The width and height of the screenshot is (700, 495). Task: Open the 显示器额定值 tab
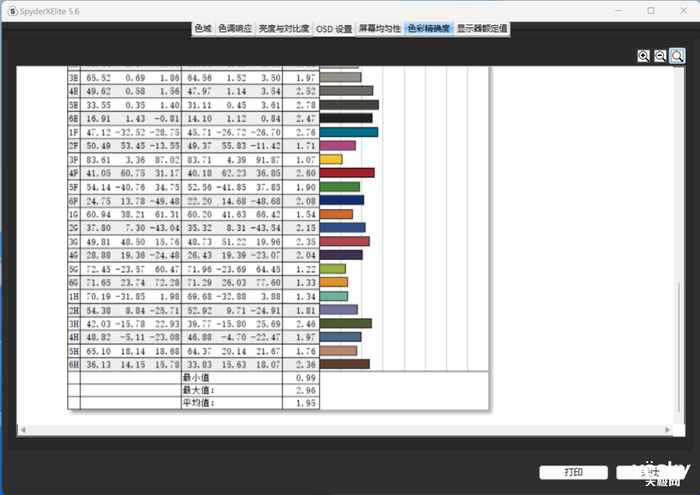(x=482, y=29)
